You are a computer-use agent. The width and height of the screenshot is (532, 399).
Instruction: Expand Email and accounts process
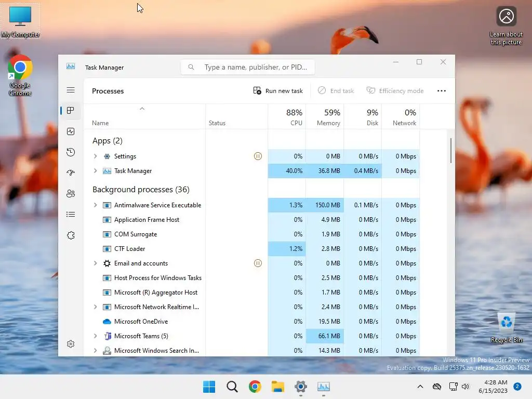pyautogui.click(x=96, y=263)
